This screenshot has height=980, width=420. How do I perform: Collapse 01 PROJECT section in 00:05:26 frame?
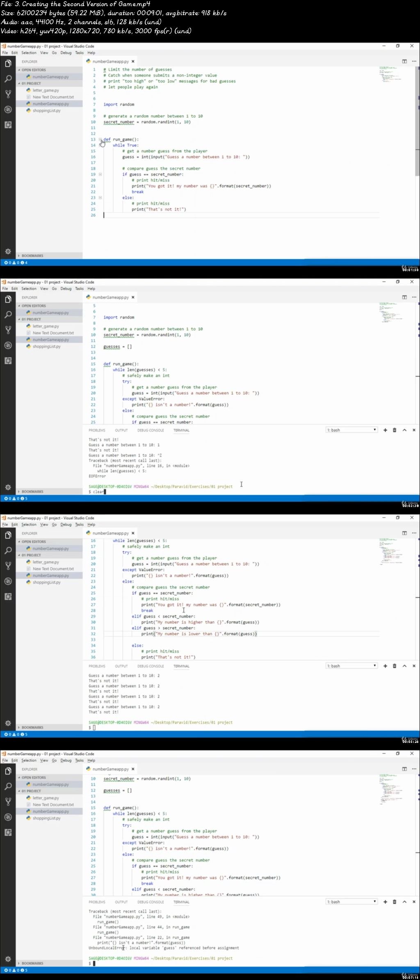coord(49,555)
